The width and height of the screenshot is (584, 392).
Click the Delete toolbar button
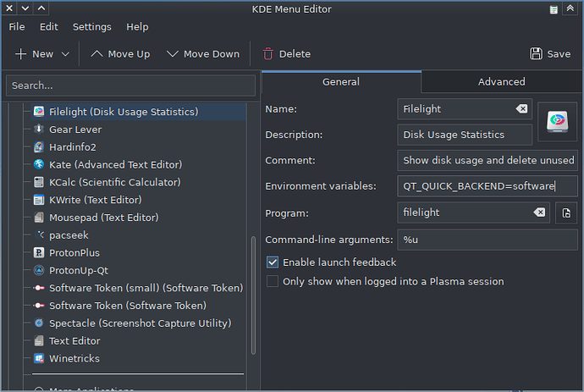coord(286,53)
